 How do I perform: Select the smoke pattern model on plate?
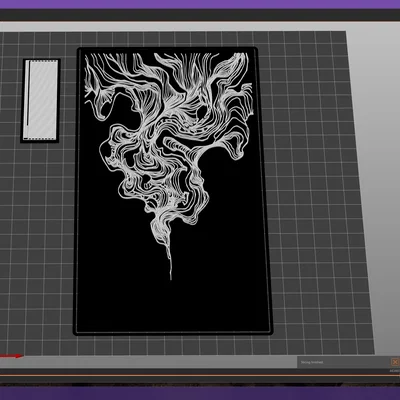pos(172,191)
